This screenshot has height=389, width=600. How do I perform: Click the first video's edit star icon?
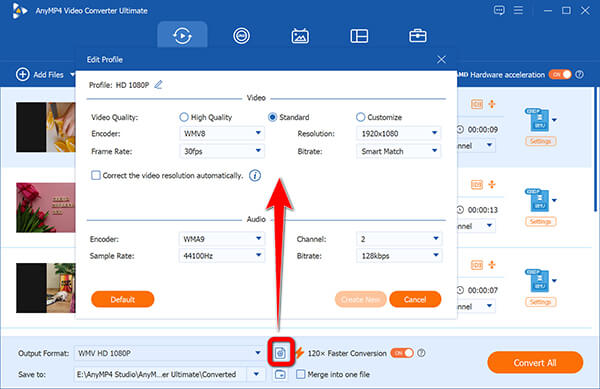tap(492, 104)
